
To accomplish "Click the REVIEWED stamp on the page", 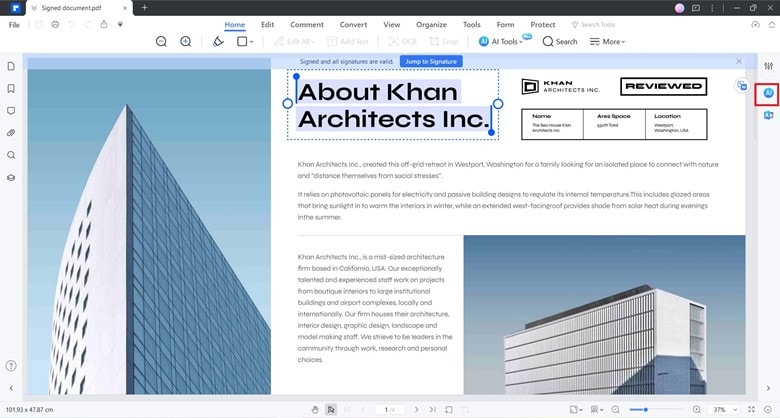I will pos(664,86).
